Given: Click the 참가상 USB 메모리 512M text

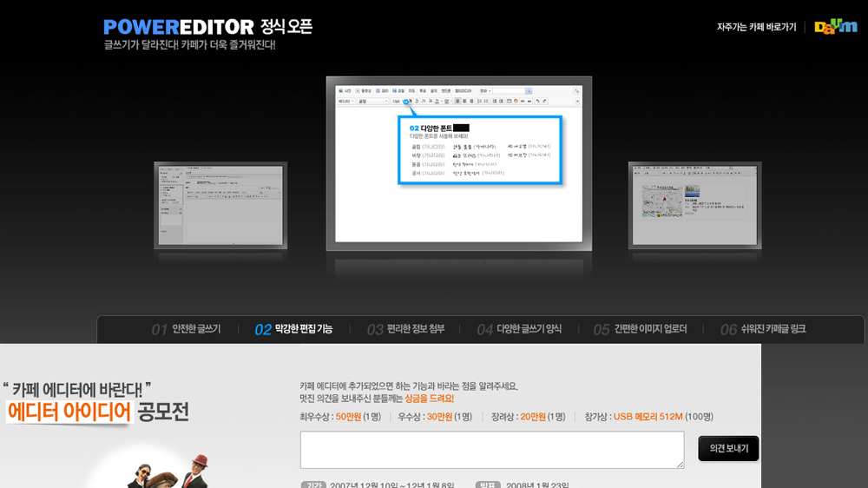Looking at the screenshot, I should pos(648,417).
